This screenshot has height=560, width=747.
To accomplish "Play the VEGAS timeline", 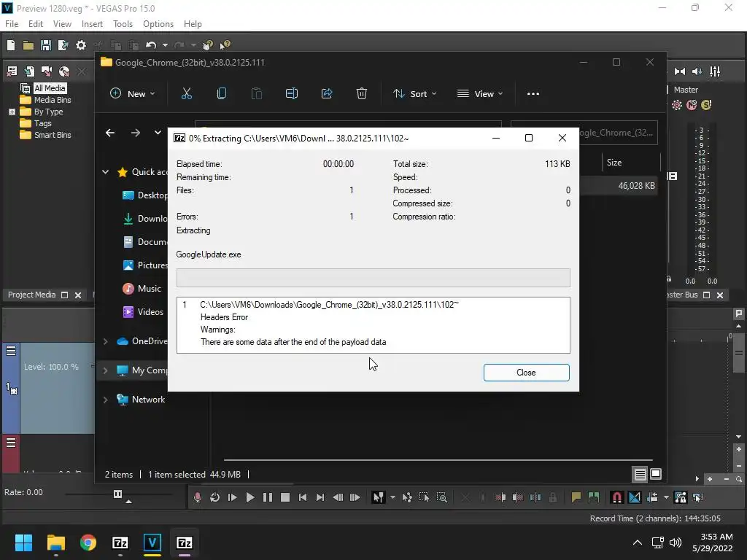I will [x=249, y=497].
